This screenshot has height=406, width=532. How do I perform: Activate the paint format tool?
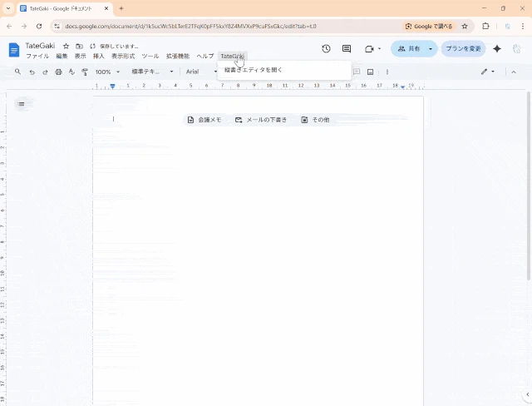coord(85,72)
